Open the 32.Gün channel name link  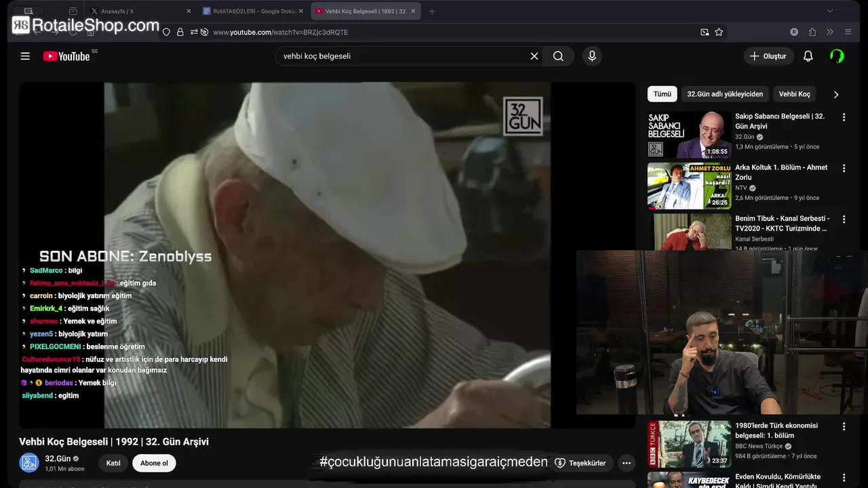[58, 459]
